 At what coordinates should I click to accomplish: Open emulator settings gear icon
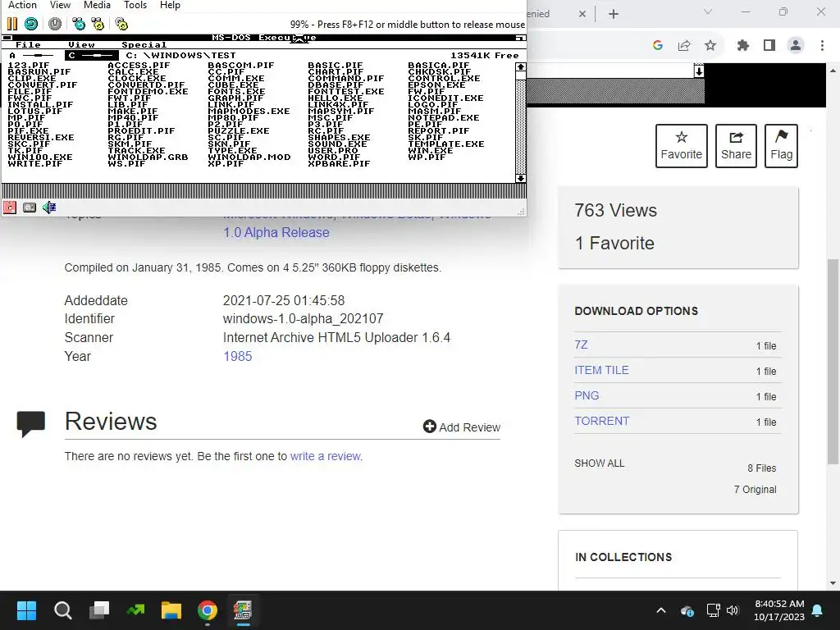pos(121,24)
